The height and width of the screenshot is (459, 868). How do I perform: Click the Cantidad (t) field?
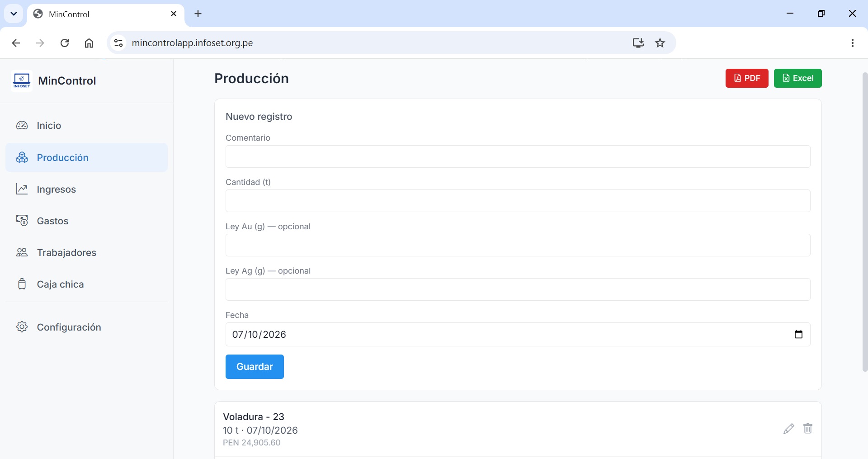[x=518, y=201]
